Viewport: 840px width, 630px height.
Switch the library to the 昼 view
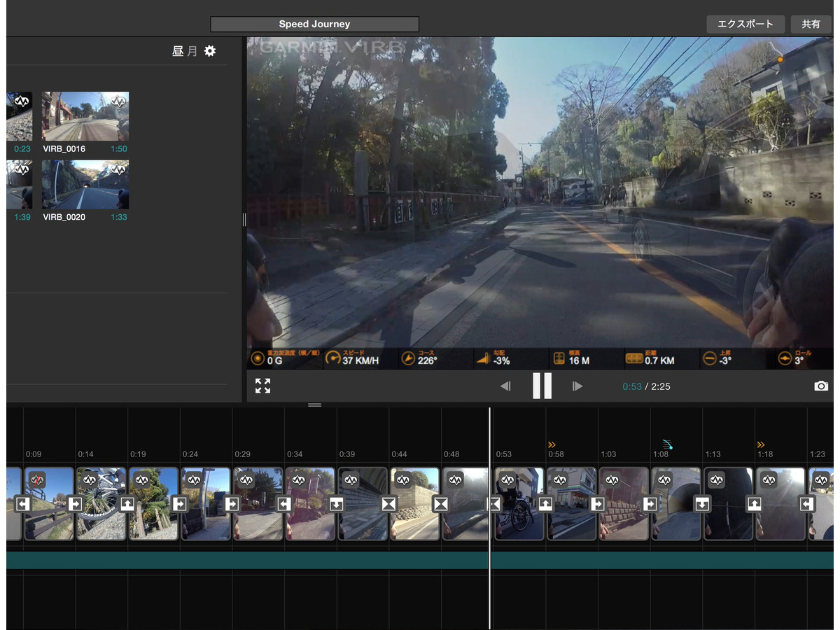[x=178, y=51]
